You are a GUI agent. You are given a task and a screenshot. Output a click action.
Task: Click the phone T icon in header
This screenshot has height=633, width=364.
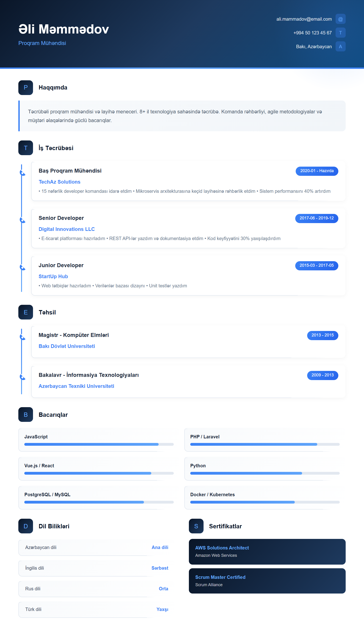tap(340, 33)
